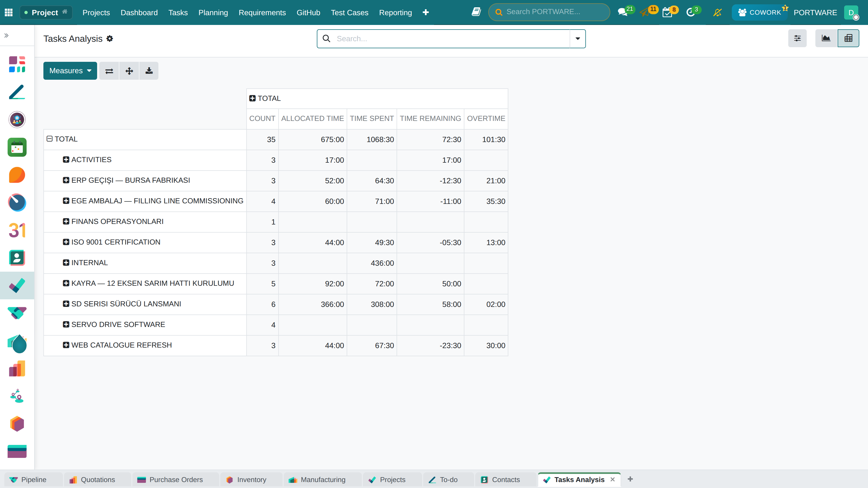Open the Test Cases menu

pyautogui.click(x=349, y=12)
